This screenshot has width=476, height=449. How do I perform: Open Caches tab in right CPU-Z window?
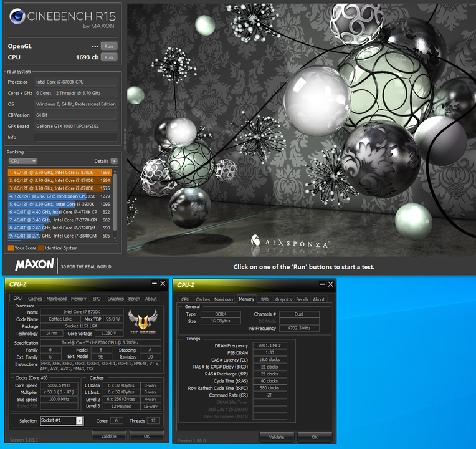point(202,299)
